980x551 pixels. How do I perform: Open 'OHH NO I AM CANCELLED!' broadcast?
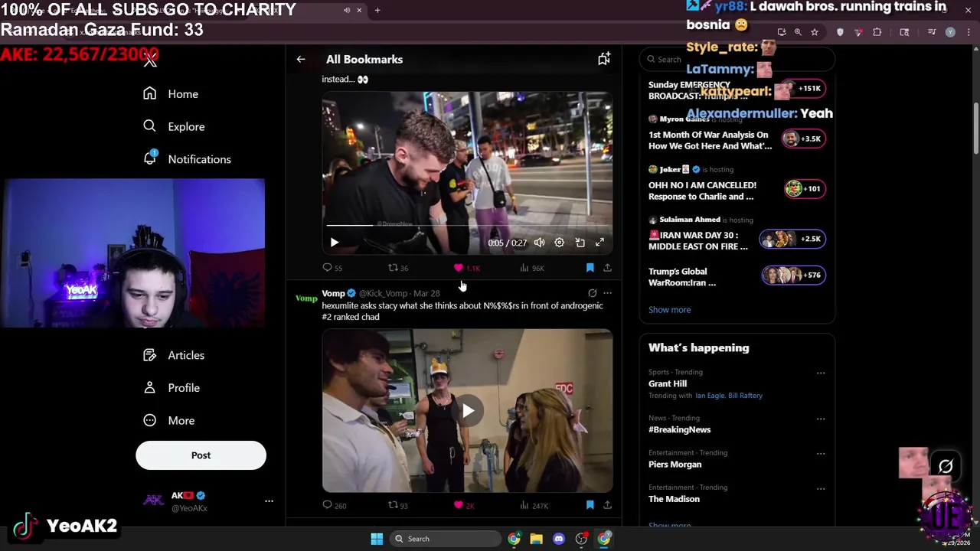pyautogui.click(x=702, y=191)
